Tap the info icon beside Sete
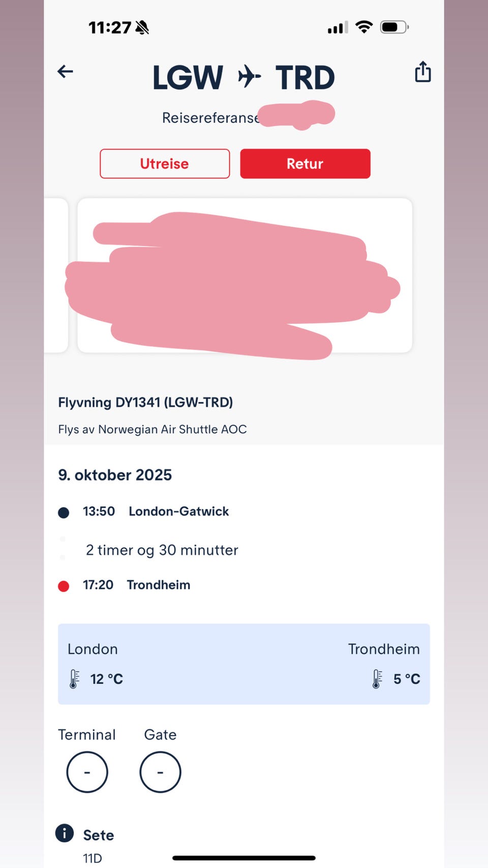The width and height of the screenshot is (488, 868). click(65, 833)
